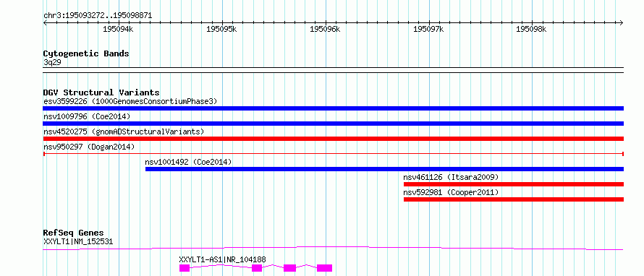
Task: Click the 195095k ruler tick label
Action: tap(222, 29)
